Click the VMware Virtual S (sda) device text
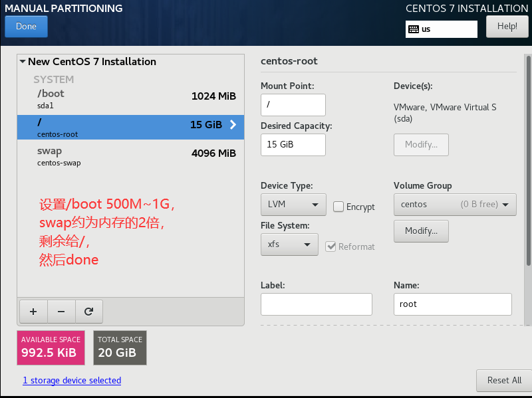Image resolution: width=532 pixels, height=398 pixels. point(445,113)
